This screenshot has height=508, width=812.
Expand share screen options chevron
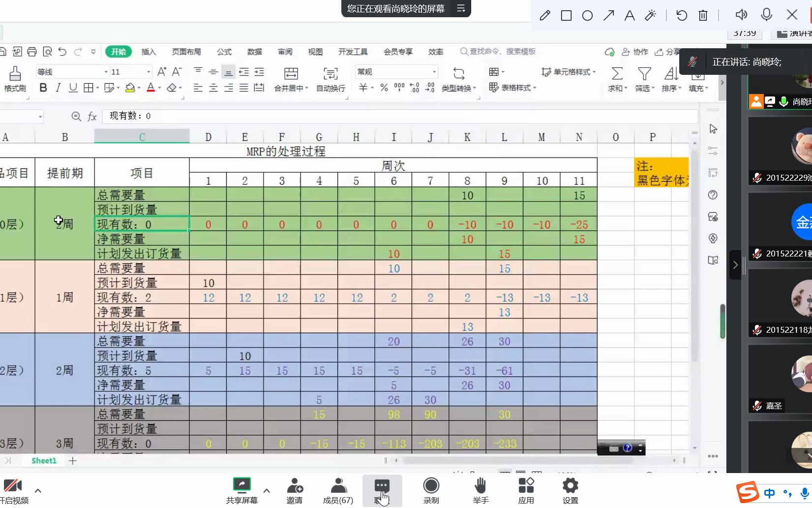point(267,491)
